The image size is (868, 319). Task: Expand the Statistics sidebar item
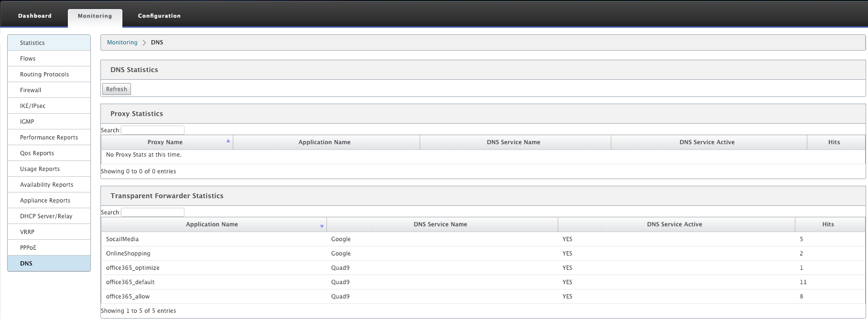click(x=49, y=43)
